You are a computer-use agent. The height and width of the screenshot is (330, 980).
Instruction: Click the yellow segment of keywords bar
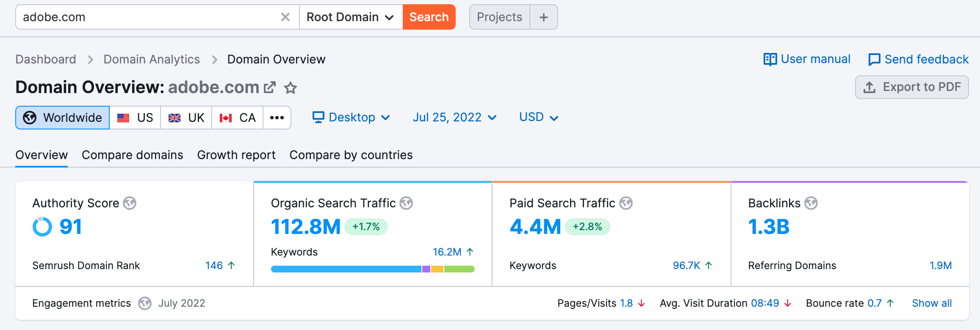point(437,269)
